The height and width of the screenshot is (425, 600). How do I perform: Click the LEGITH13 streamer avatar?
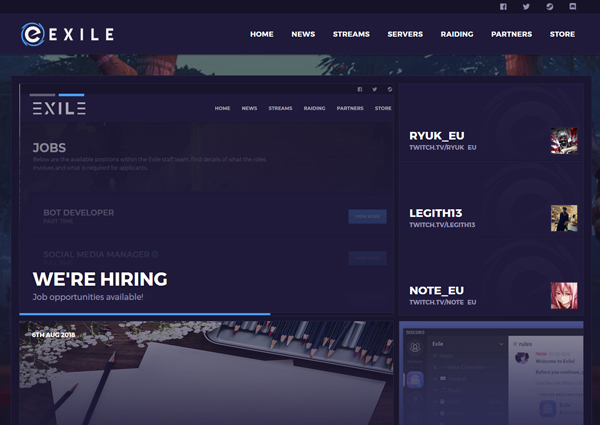pos(564,218)
